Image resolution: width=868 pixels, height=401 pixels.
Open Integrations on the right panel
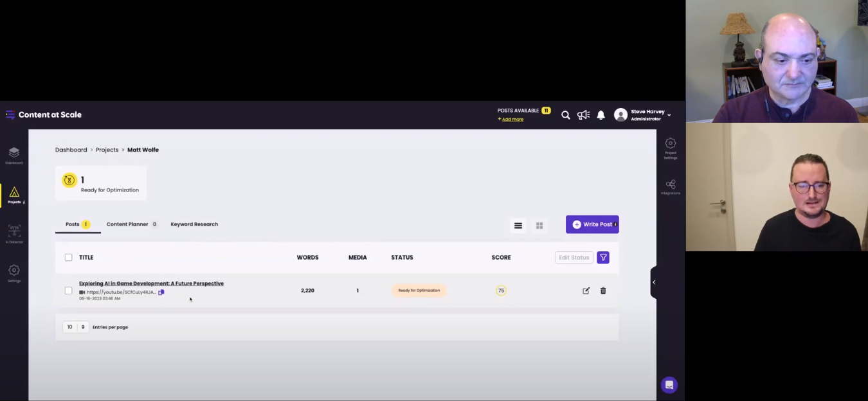(671, 185)
